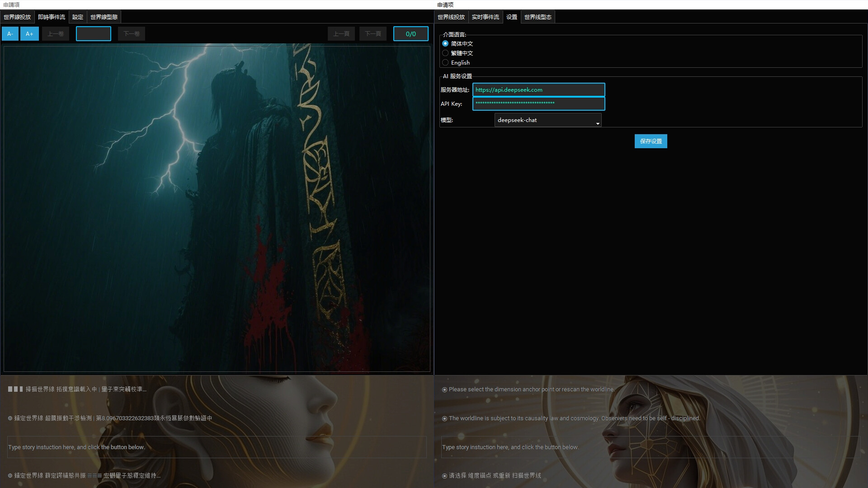Go to next page with 下一頁
868x488 pixels.
click(373, 34)
